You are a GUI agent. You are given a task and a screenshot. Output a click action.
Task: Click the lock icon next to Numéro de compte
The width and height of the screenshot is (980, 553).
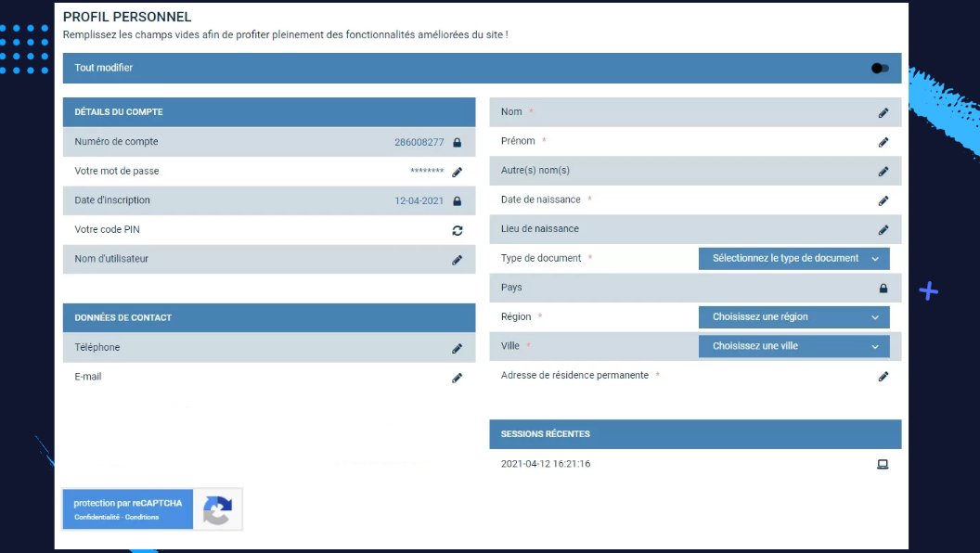click(457, 143)
